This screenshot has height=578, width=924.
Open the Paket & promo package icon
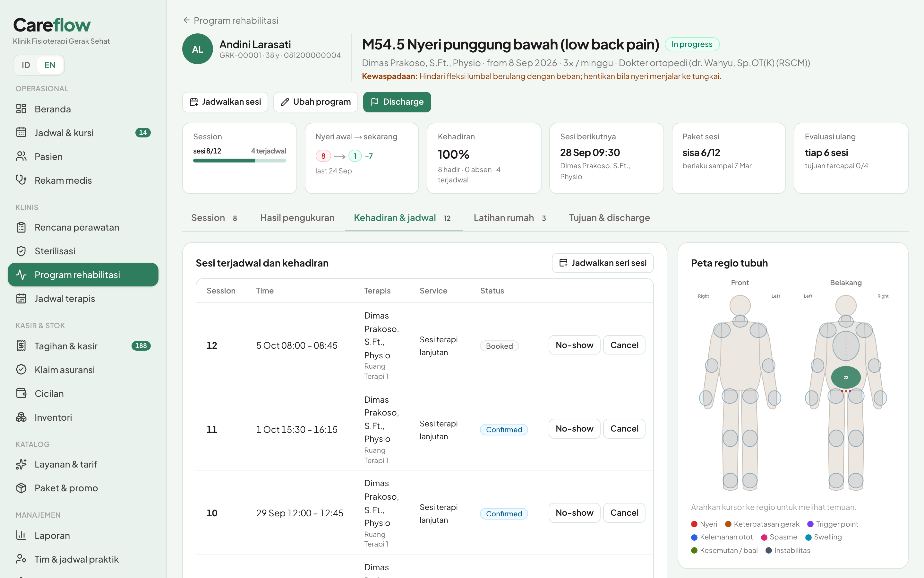click(21, 488)
